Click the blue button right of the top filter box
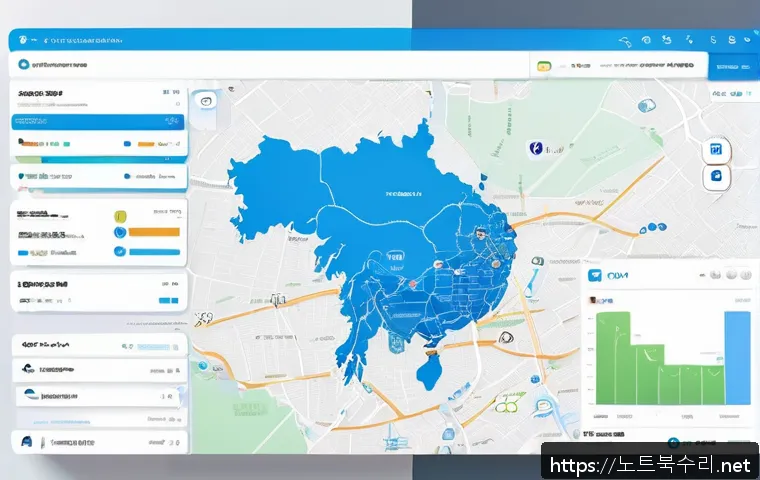 [732, 66]
